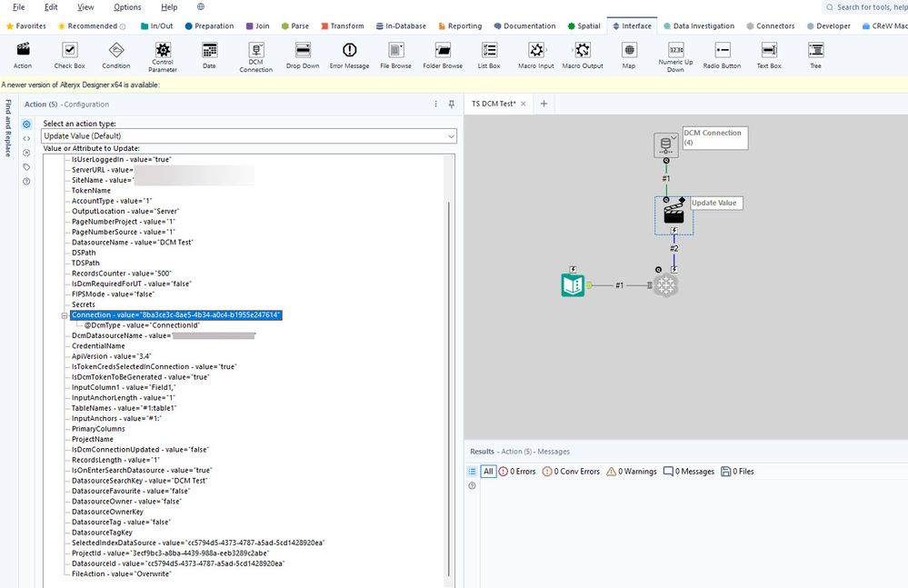Open the Edit menu
Screen dimensions: 908x588
coord(51,7)
